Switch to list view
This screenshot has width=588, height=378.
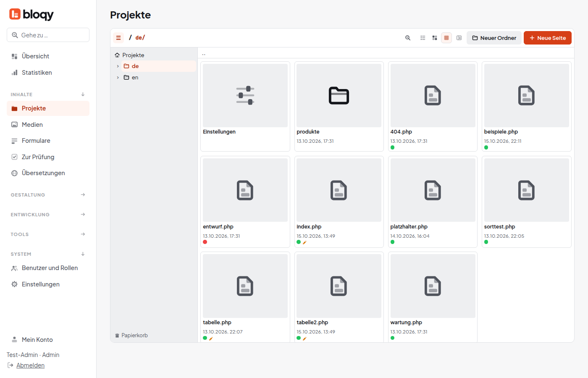423,38
